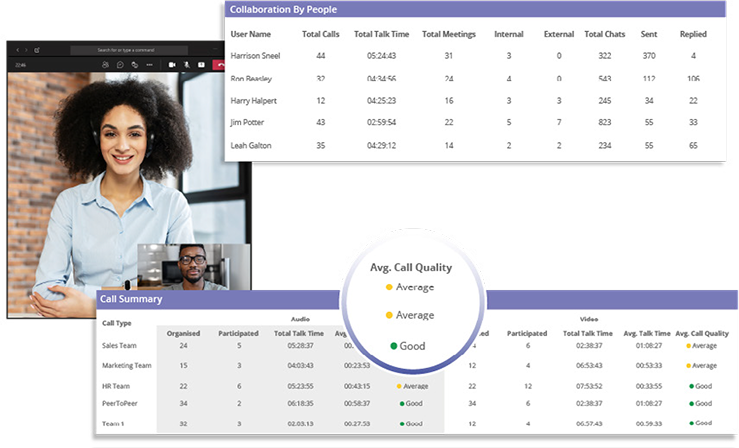This screenshot has width=739, height=448.
Task: Click the User Name column header
Action: tap(250, 34)
